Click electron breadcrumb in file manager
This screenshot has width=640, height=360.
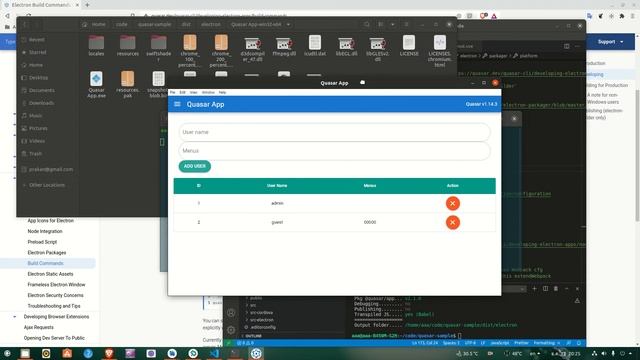click(211, 24)
